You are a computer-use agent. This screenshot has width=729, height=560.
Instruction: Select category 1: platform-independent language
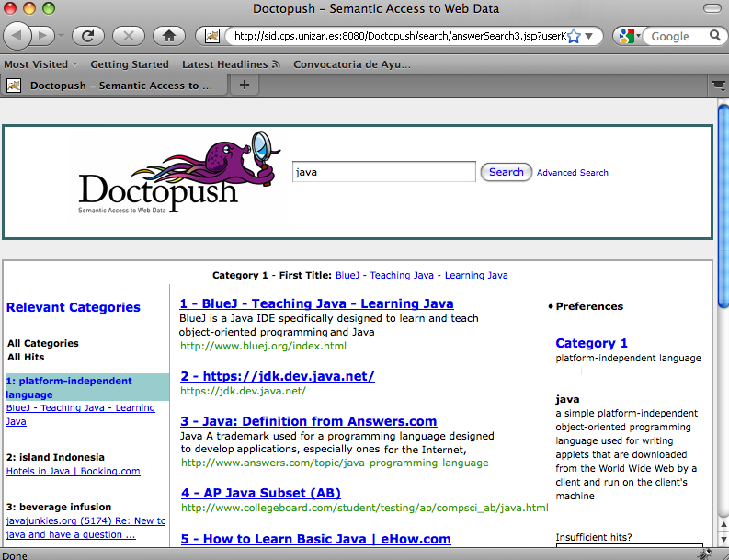87,387
